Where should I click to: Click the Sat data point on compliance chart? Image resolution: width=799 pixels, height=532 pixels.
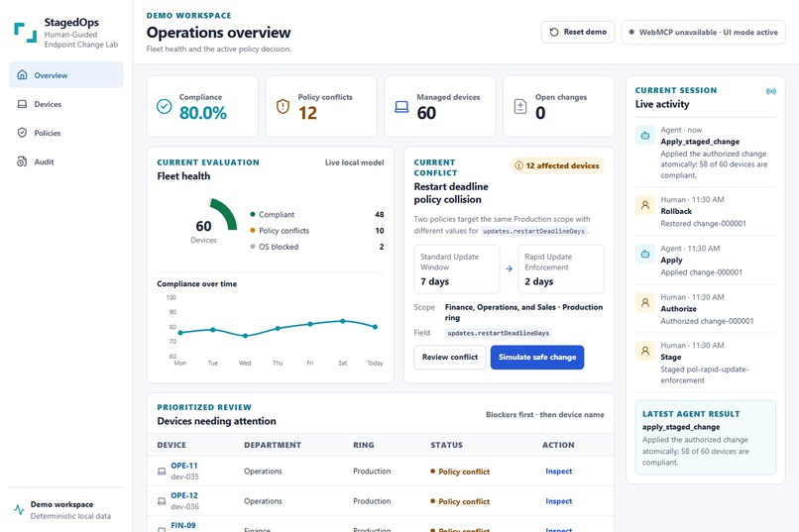(x=342, y=321)
